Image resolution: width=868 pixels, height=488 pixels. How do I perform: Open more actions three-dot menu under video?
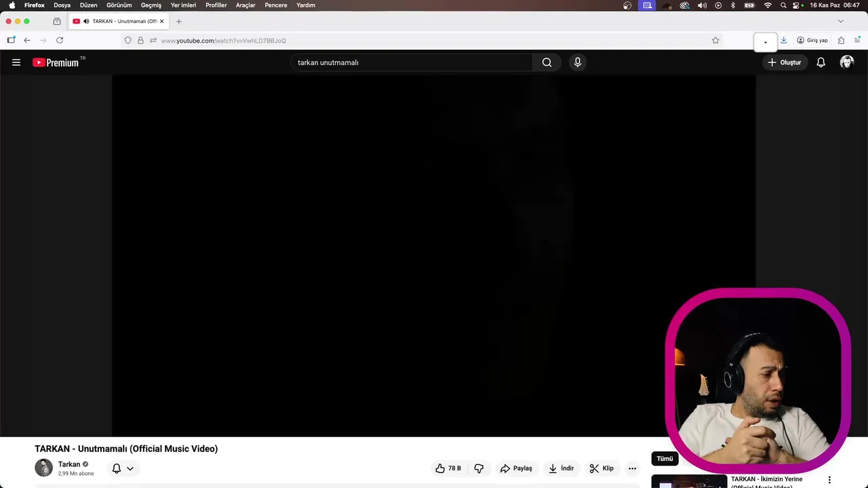tap(632, 468)
